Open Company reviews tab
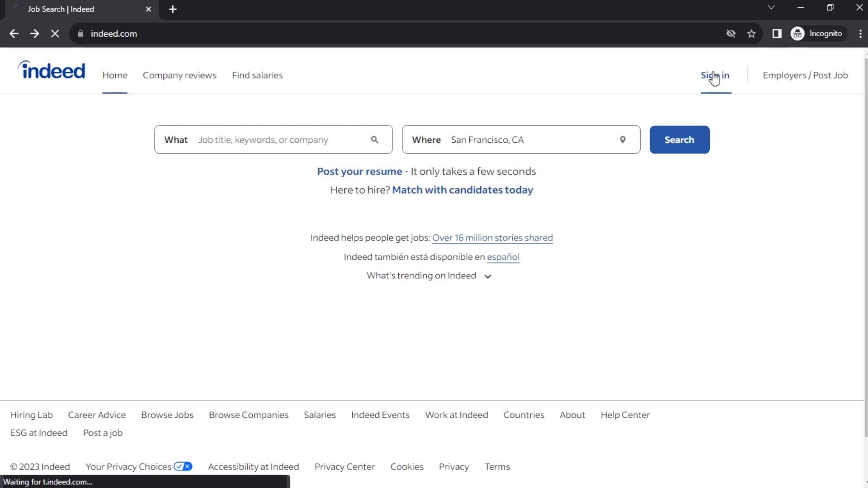868x488 pixels. 179,75
